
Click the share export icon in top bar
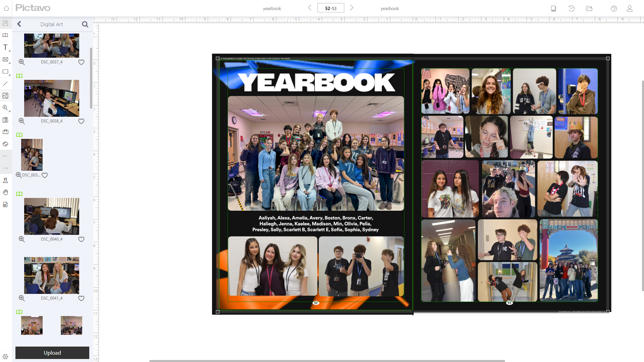[589, 8]
